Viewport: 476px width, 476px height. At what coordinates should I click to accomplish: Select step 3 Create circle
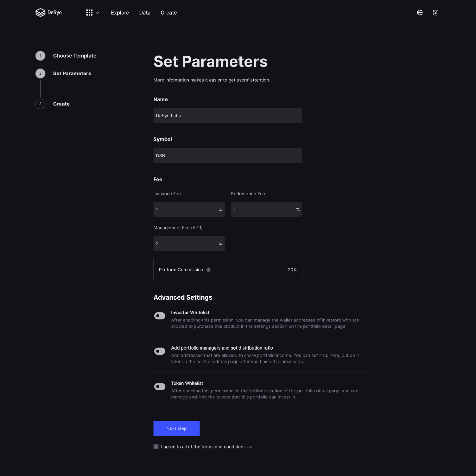(40, 104)
